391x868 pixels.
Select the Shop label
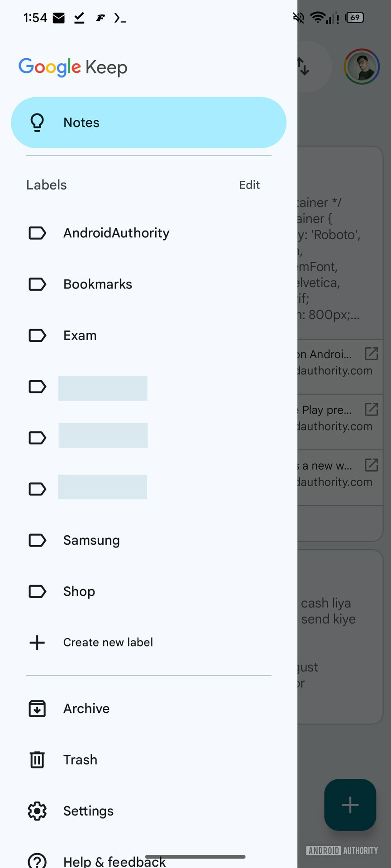click(x=79, y=591)
